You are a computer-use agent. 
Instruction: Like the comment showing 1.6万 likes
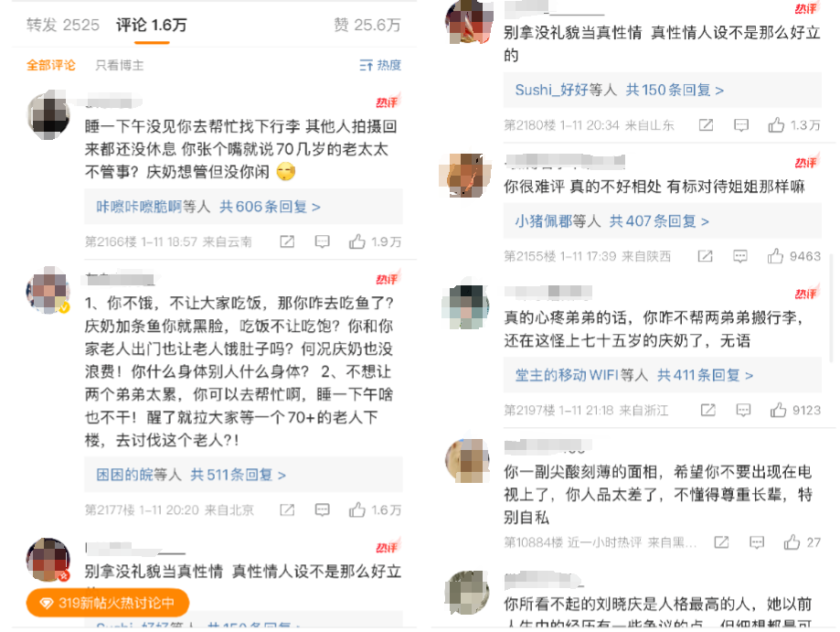(x=356, y=509)
